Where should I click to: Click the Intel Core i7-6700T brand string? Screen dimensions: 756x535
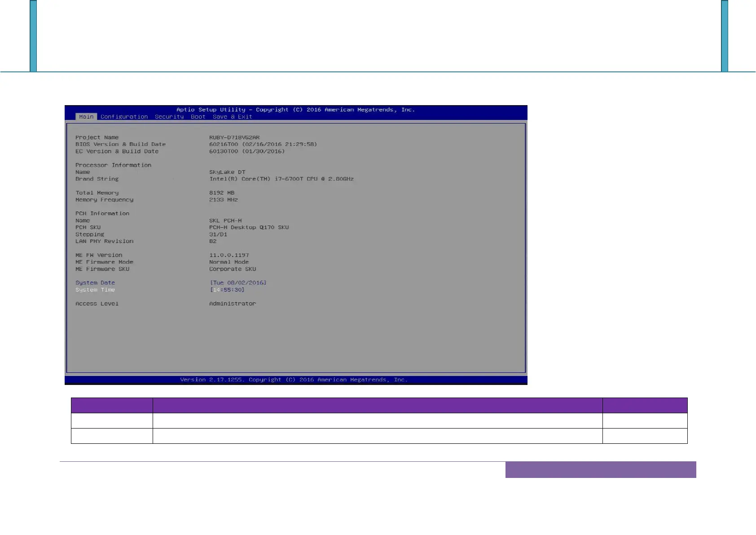click(x=281, y=179)
